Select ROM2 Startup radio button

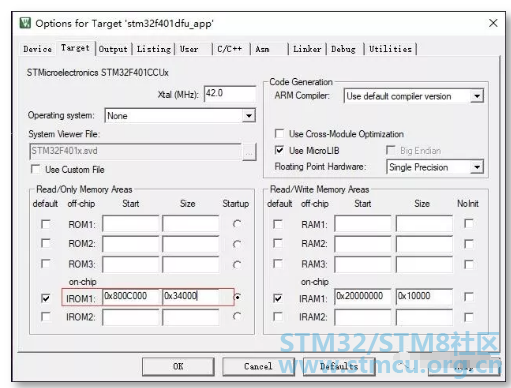[237, 244]
